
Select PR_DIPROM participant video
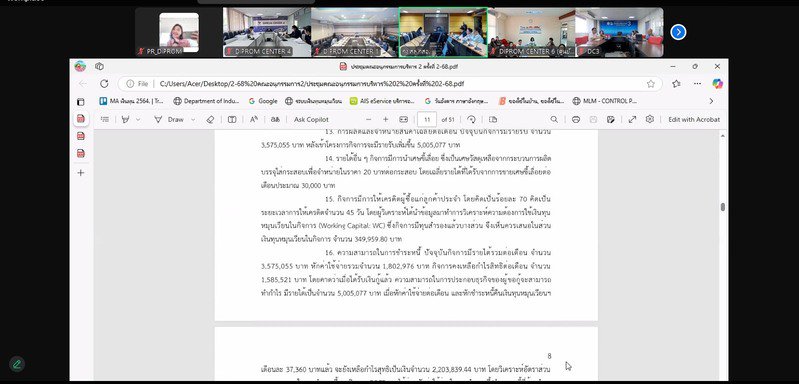coord(178,32)
